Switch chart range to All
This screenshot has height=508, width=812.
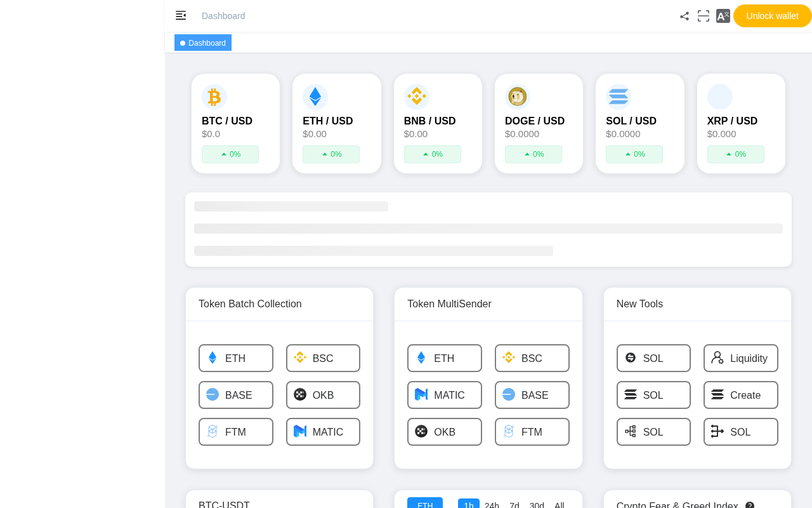pyautogui.click(x=560, y=505)
